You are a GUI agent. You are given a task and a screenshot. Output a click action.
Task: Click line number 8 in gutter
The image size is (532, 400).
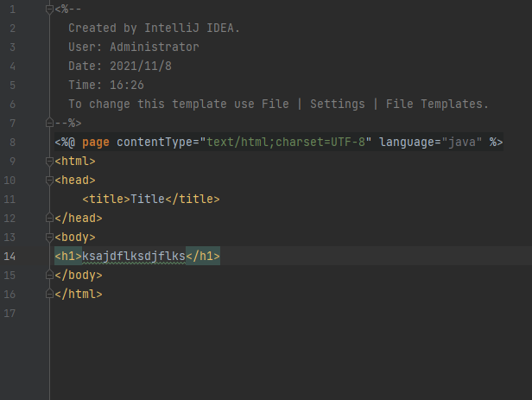[12, 143]
